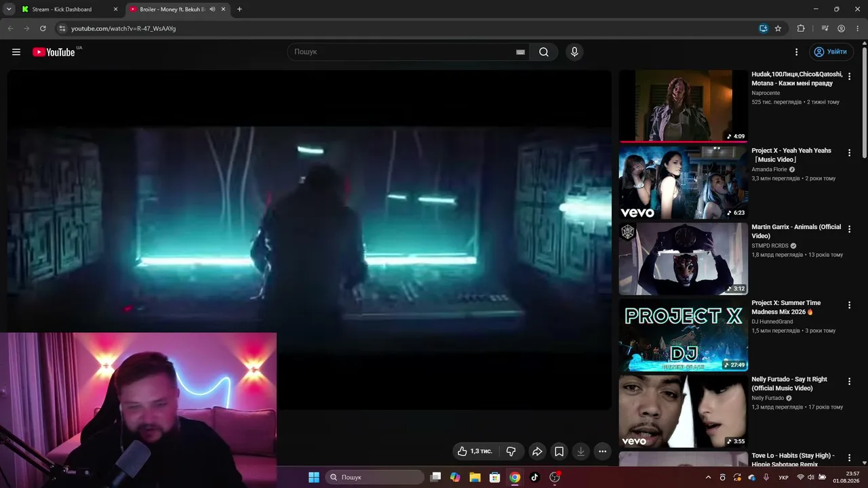Viewport: 868px width, 488px height.
Task: Open options for Nelly Furtado Say It Right
Action: tap(849, 382)
